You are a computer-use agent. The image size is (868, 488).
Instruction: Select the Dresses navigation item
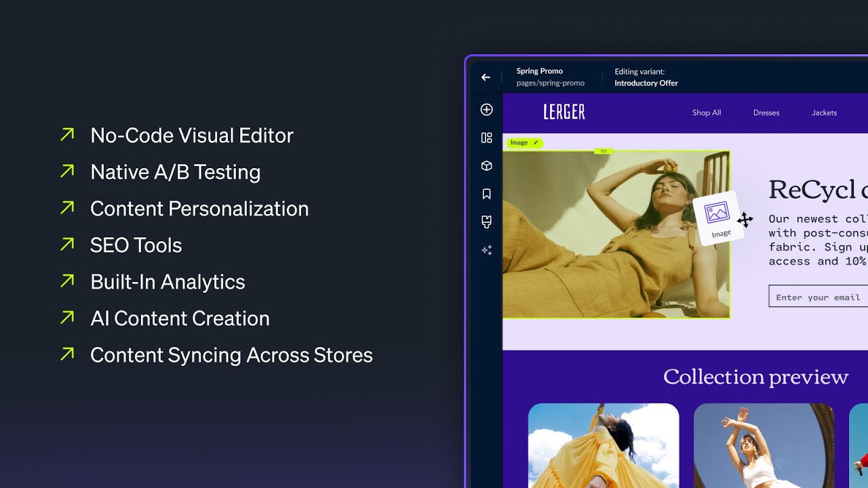tap(766, 113)
